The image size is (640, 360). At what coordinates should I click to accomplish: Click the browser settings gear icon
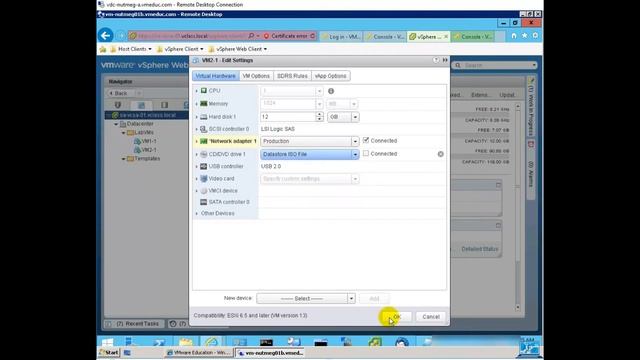(x=535, y=36)
